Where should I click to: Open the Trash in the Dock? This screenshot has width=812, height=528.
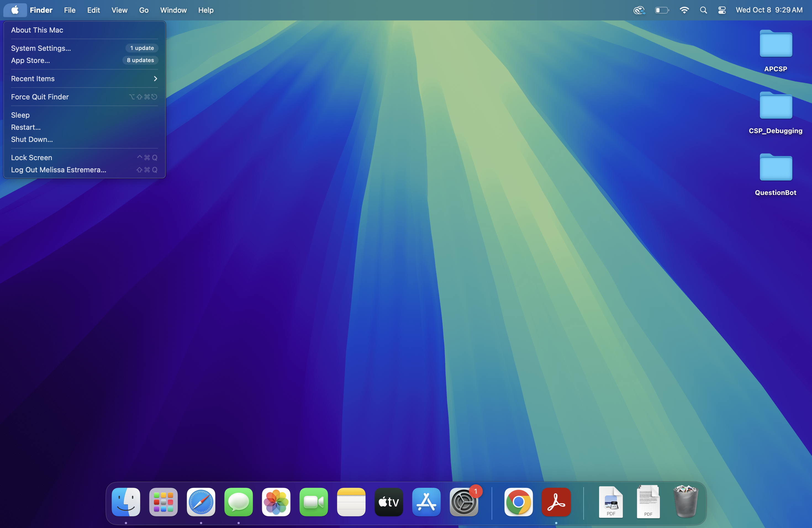click(686, 502)
